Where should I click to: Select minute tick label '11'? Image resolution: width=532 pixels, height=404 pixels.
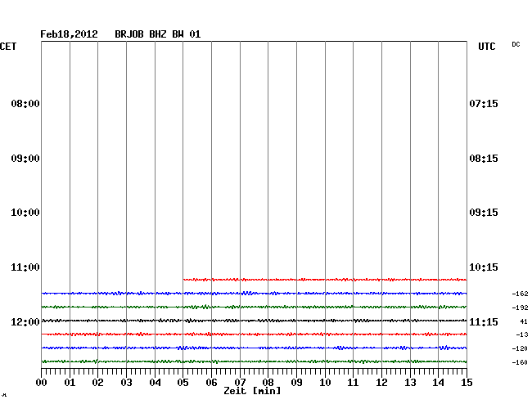click(354, 383)
